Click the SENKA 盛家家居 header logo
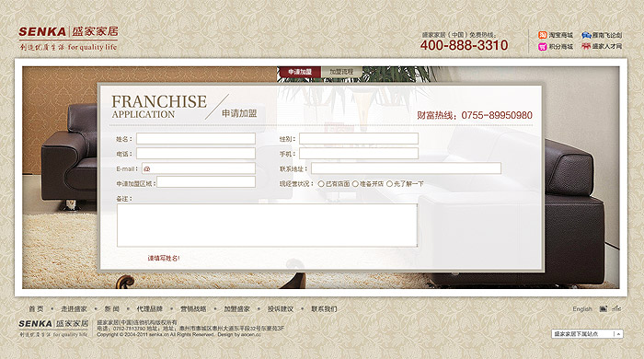 [68, 39]
